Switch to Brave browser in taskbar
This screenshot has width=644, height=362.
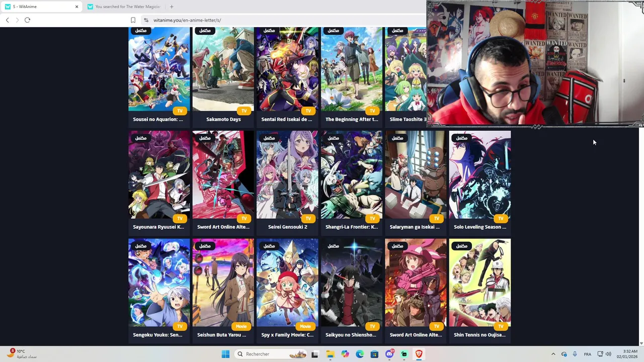click(x=419, y=354)
